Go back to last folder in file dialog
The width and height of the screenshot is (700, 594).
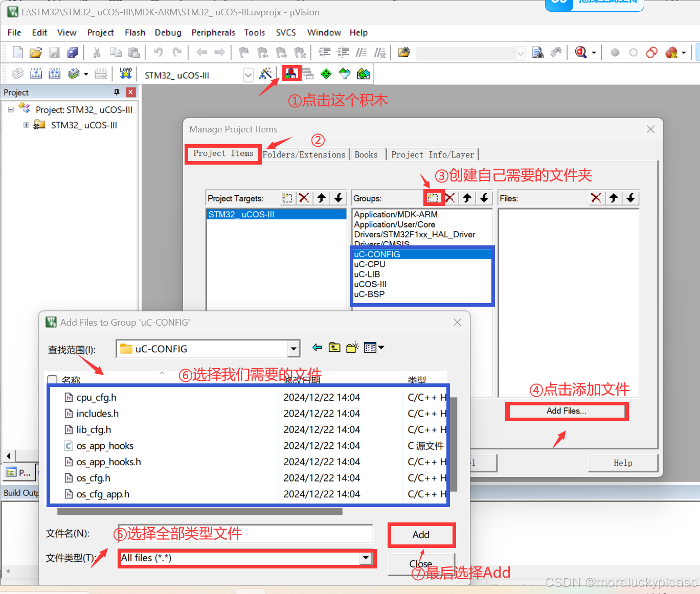[317, 348]
